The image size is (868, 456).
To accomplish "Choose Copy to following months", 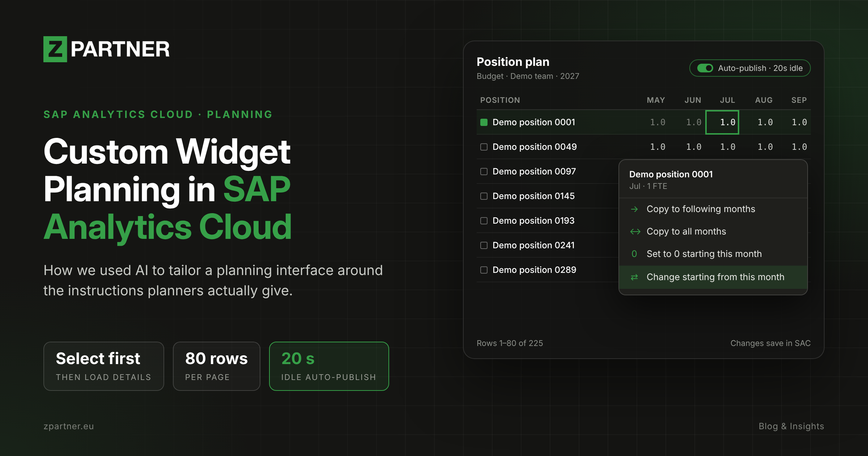I will pos(713,209).
